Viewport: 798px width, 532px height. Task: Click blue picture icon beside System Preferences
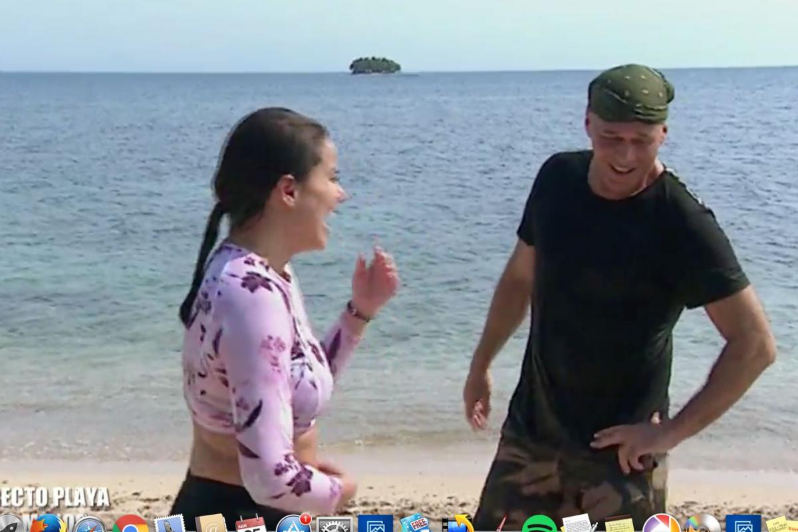[x=375, y=525]
